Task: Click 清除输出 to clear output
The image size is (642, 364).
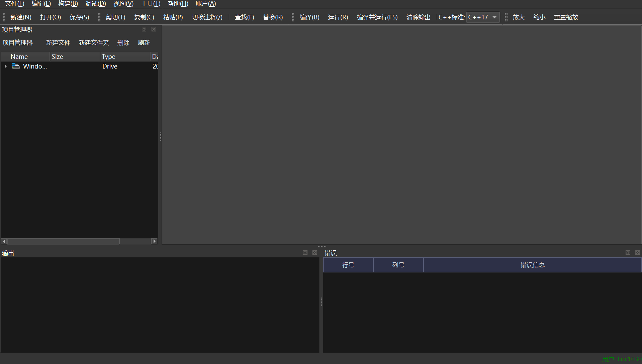Action: click(418, 17)
